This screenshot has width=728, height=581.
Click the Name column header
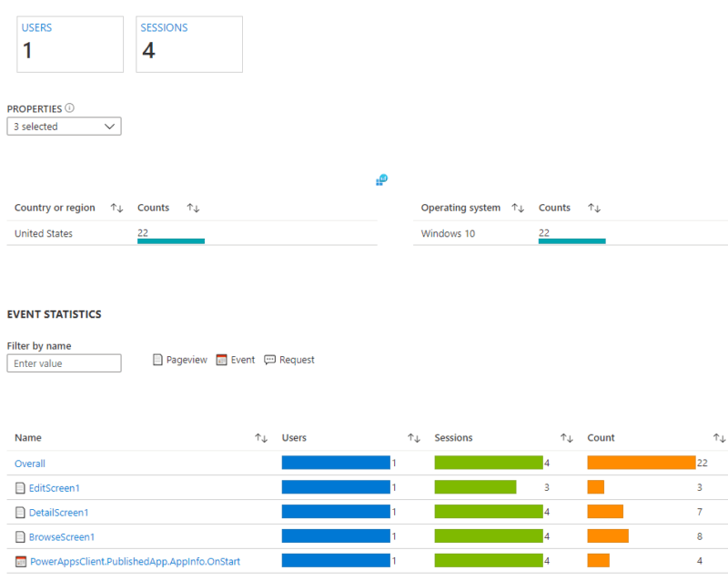(x=28, y=438)
